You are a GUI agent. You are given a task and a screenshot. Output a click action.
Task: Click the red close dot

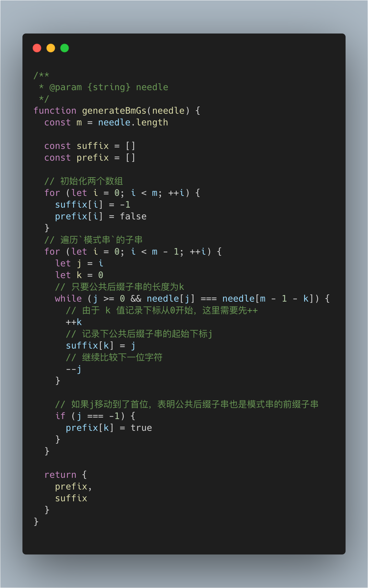click(37, 48)
